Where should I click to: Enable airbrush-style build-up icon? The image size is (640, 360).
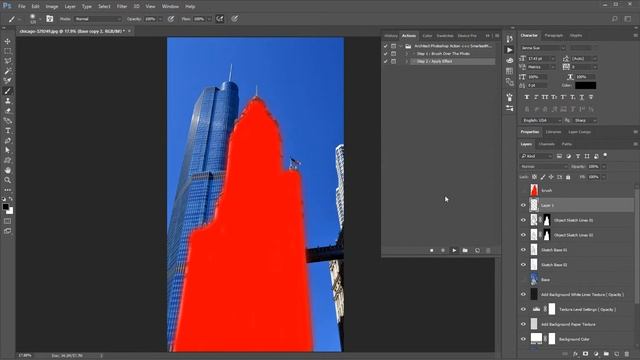point(220,19)
